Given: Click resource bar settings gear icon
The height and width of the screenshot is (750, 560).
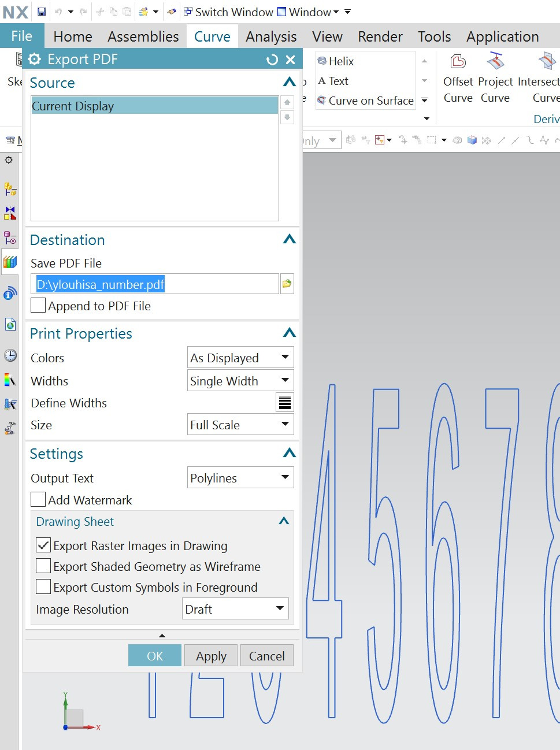Looking at the screenshot, I should pyautogui.click(x=9, y=160).
